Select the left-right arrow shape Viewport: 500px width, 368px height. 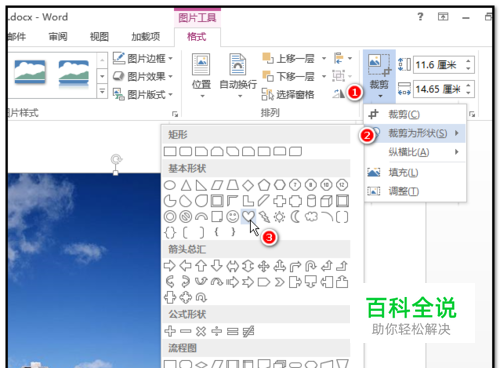pyautogui.click(x=233, y=266)
